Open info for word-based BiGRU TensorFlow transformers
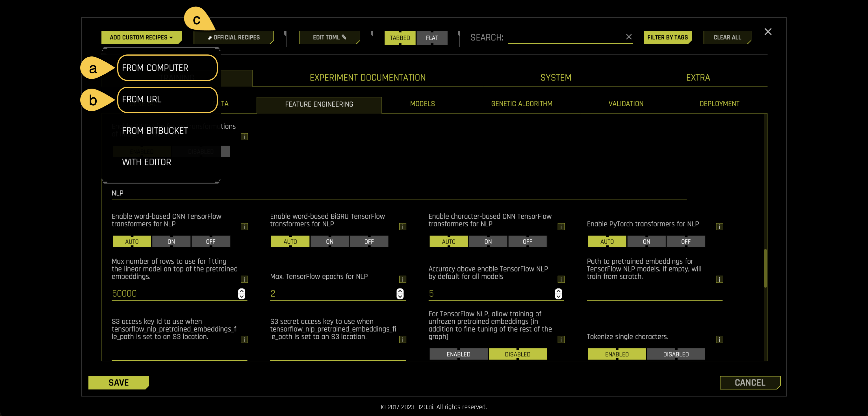 [x=403, y=227]
